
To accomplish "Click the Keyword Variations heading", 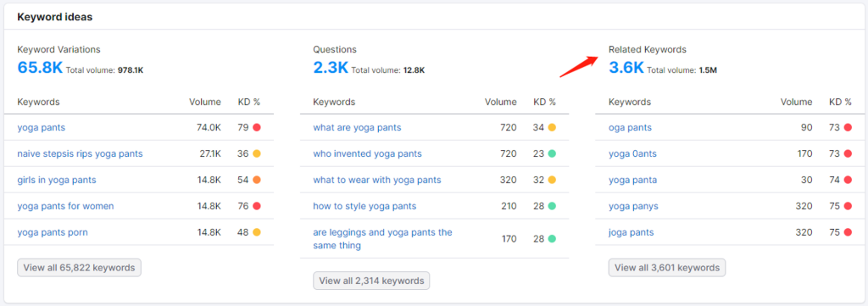I will (58, 49).
